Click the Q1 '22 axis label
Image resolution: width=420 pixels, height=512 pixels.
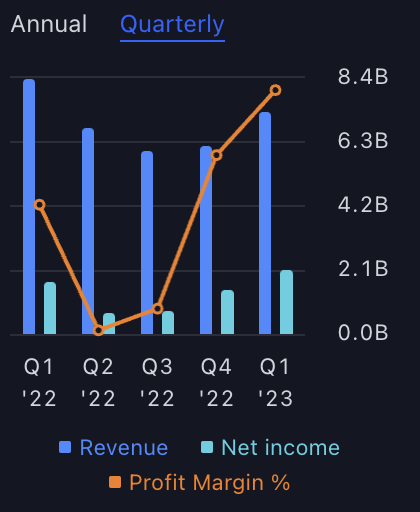[x=39, y=382]
